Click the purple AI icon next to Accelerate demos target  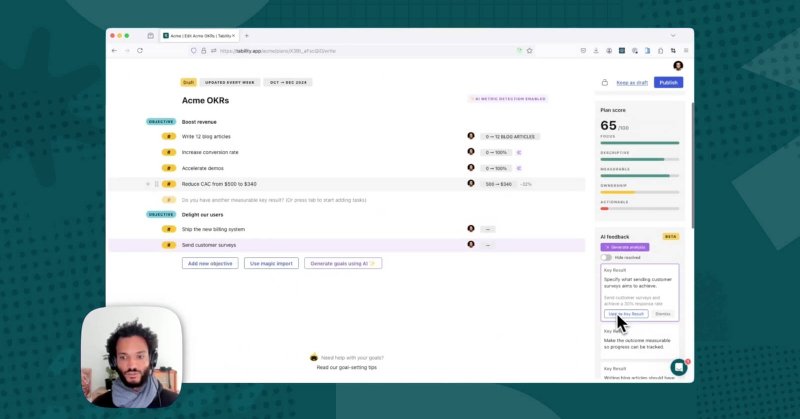tap(519, 168)
